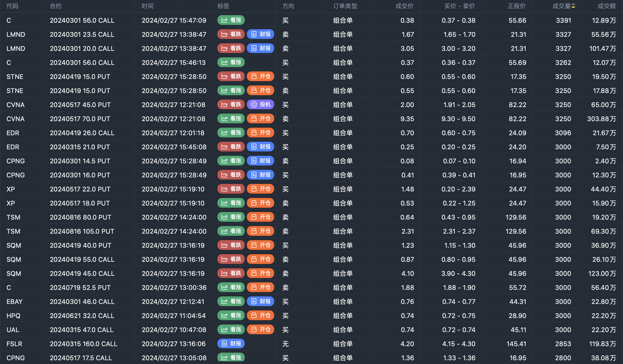Click the 成交量 sort arrow icon

[573, 6]
